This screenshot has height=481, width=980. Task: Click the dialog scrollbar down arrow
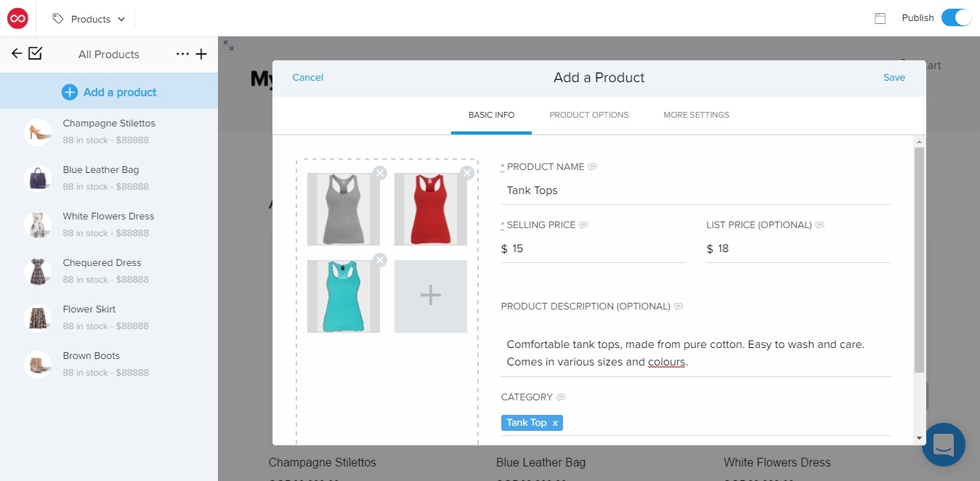pos(919,438)
